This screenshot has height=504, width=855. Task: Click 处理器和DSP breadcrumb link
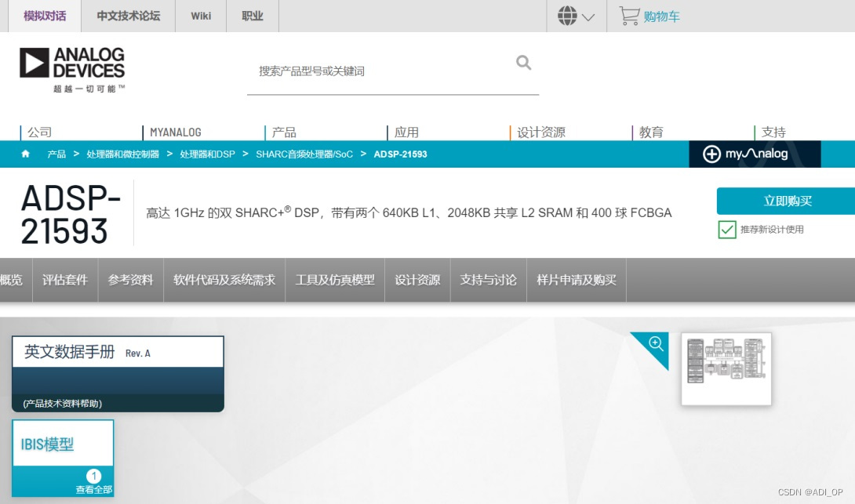pos(207,154)
